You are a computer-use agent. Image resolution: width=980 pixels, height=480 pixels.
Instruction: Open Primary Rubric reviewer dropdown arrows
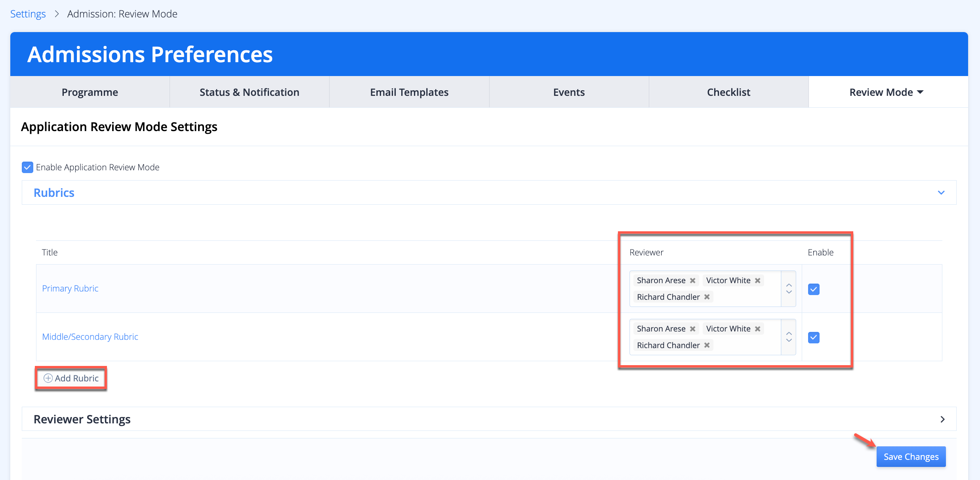(789, 289)
